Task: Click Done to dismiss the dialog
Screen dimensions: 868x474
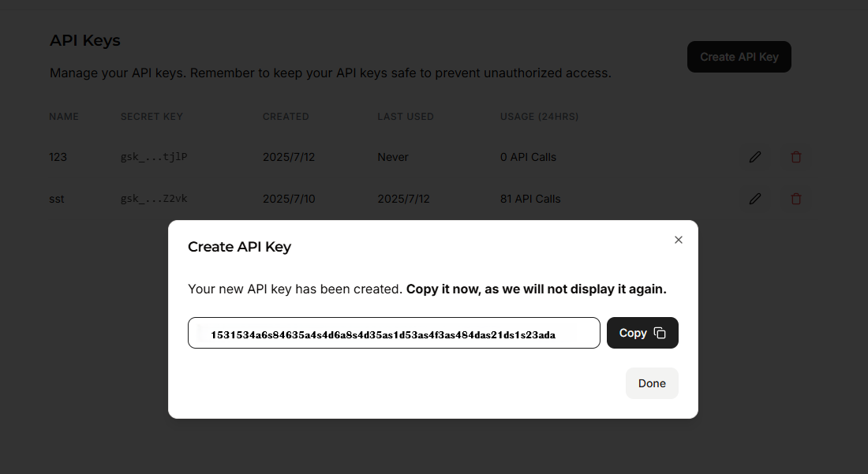Action: point(652,383)
